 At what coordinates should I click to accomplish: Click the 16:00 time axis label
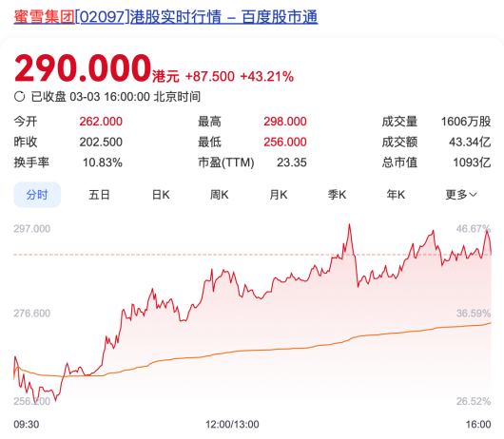click(x=478, y=424)
